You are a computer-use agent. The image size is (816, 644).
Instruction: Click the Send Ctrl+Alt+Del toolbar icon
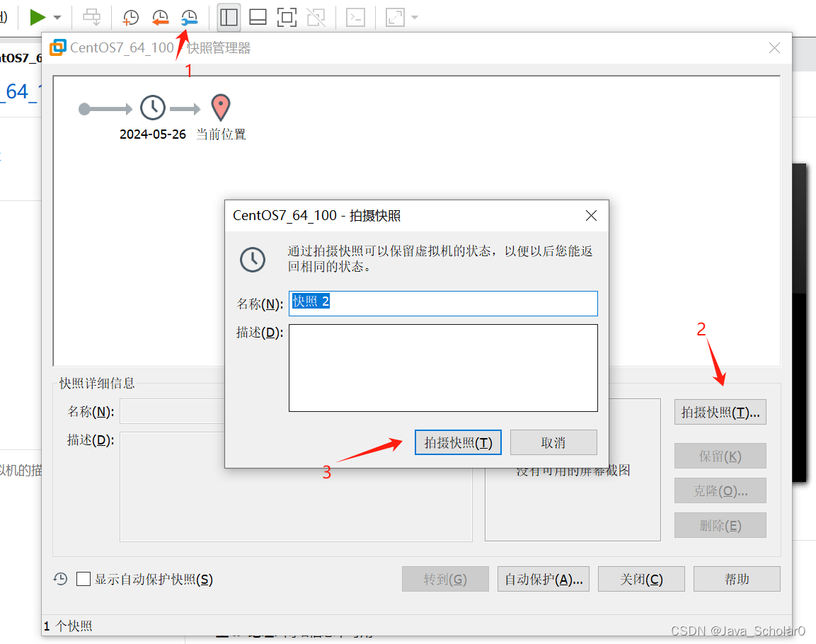coord(91,17)
